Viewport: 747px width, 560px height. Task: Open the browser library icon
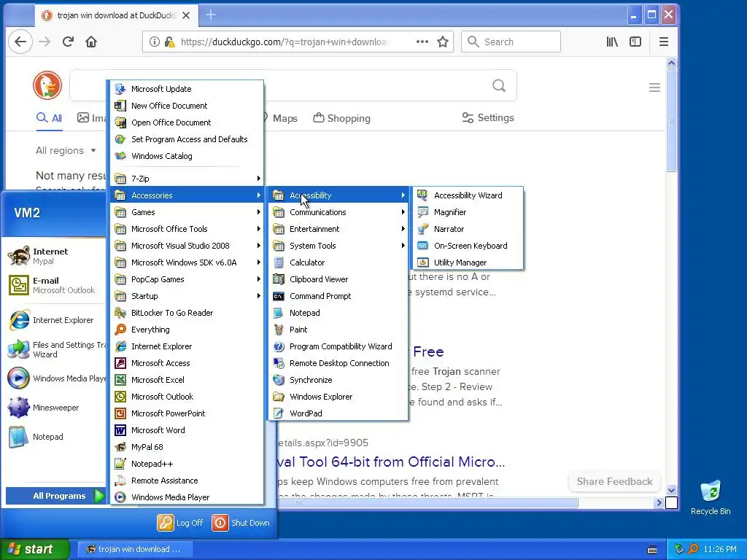click(x=612, y=42)
